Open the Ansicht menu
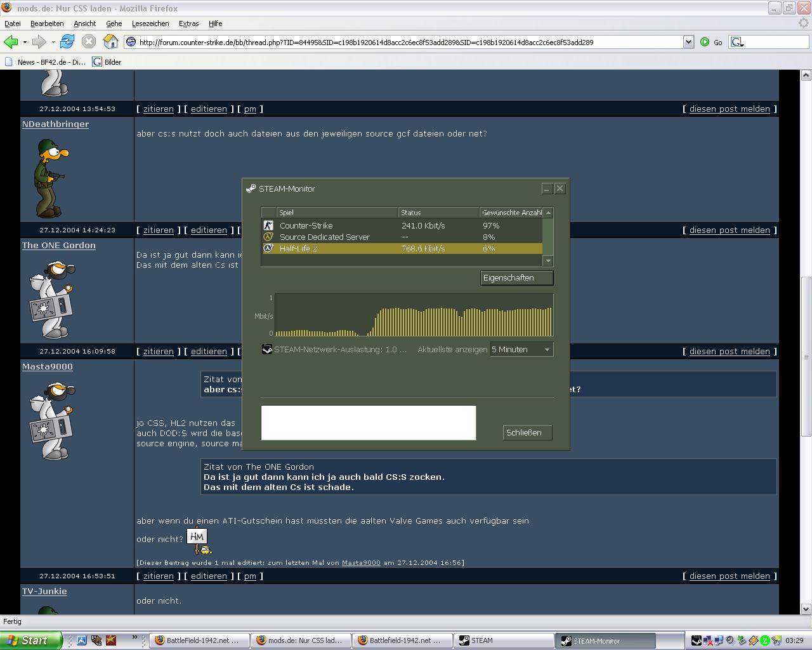The height and width of the screenshot is (650, 812). click(85, 23)
